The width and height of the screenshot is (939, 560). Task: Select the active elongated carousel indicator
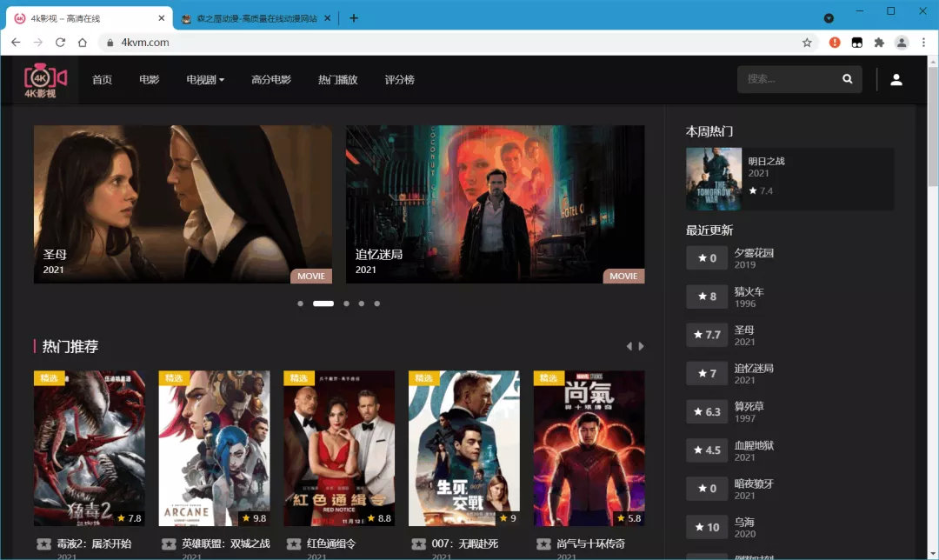323,303
